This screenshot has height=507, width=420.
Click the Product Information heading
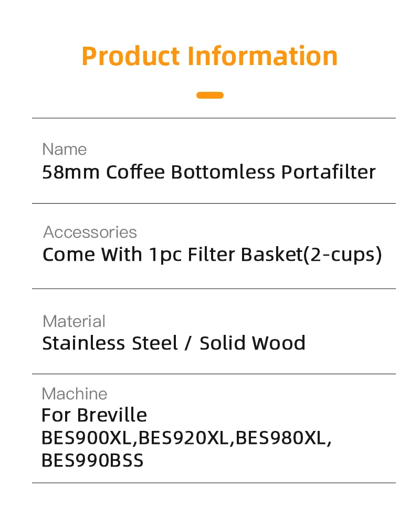pos(209,56)
